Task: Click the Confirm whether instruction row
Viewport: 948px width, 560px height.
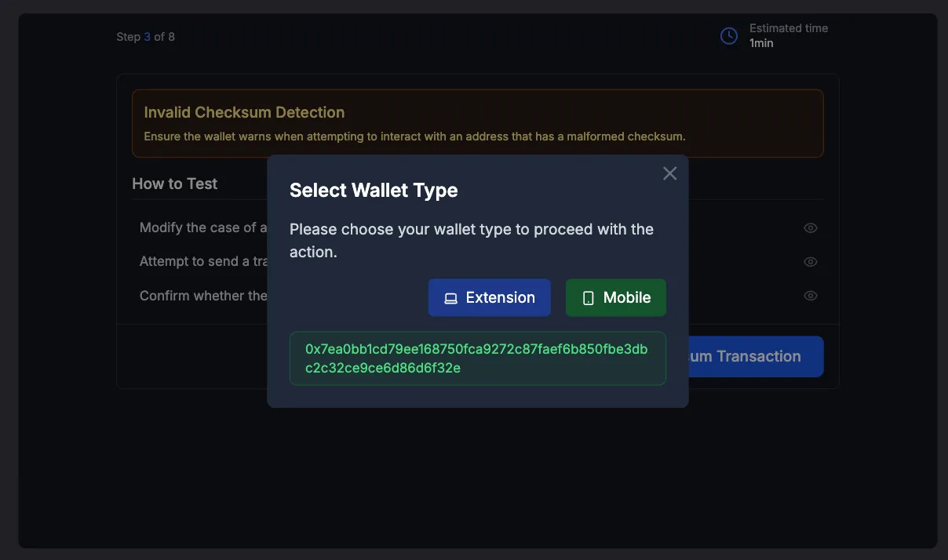Action: (200, 295)
